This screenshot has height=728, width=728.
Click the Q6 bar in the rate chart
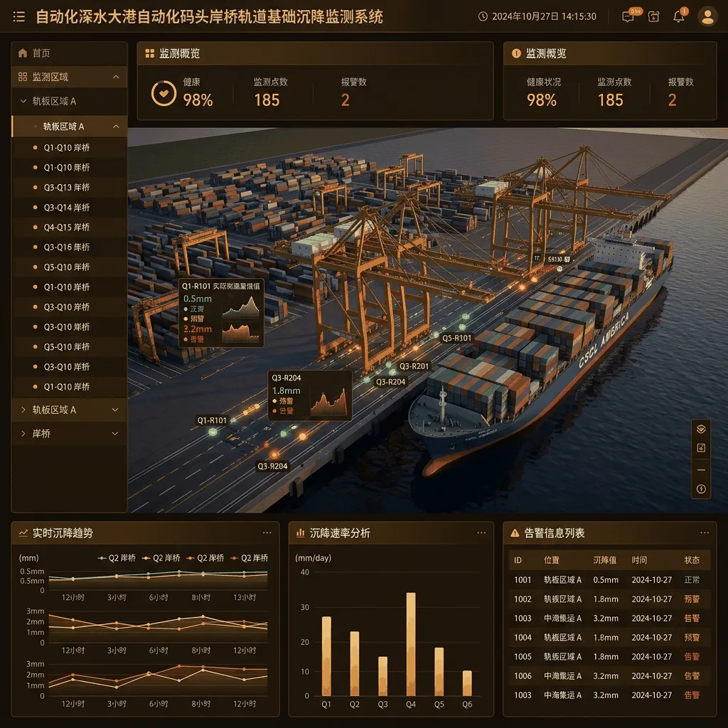(467, 683)
